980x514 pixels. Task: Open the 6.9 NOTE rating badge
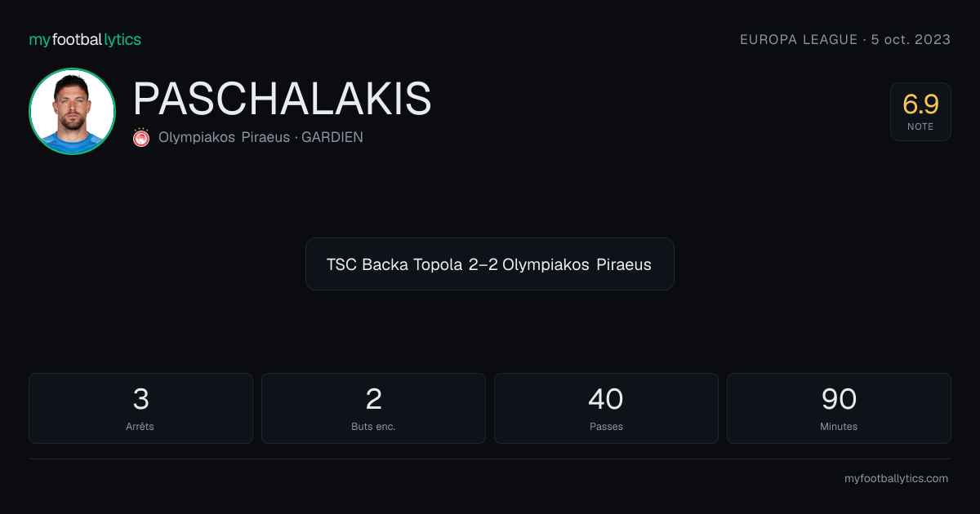(920, 112)
